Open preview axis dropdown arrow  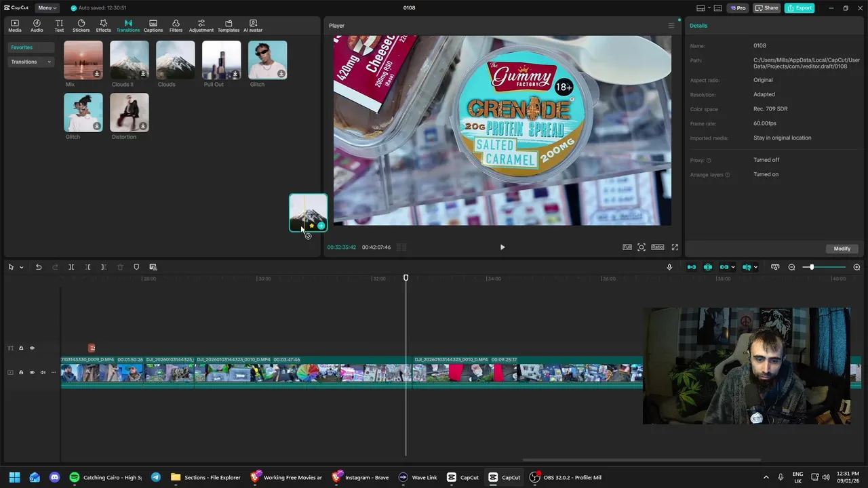[755, 267]
